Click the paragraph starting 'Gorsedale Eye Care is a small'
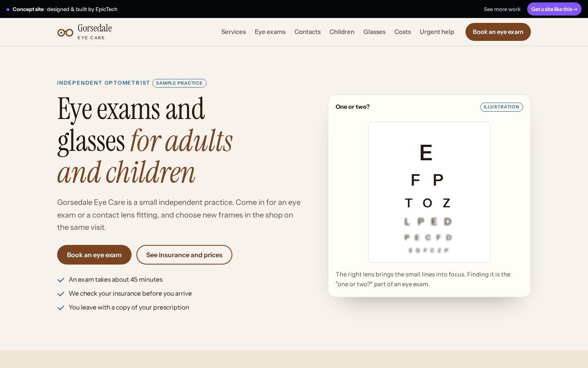The height and width of the screenshot is (368, 588). [179, 215]
